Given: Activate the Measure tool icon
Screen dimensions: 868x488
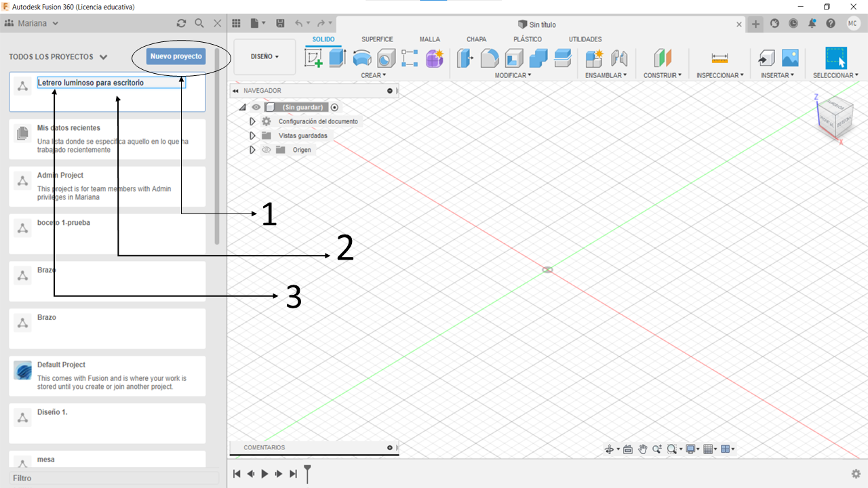Looking at the screenshot, I should tap(719, 58).
